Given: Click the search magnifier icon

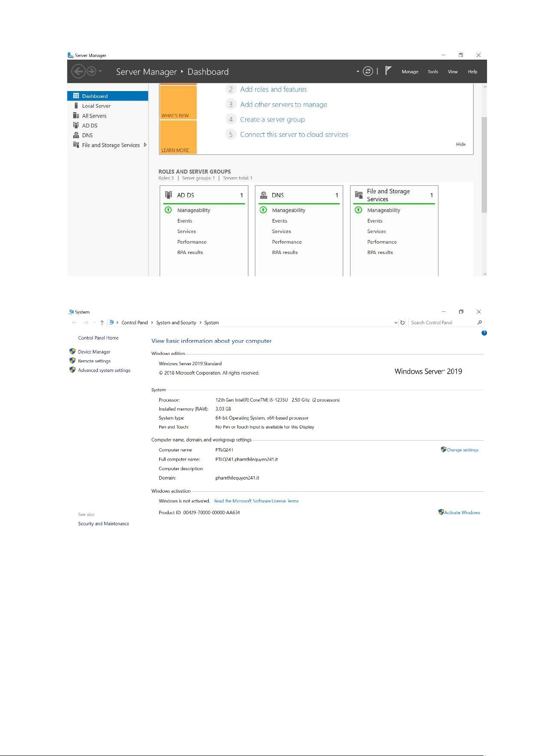Looking at the screenshot, I should point(479,323).
